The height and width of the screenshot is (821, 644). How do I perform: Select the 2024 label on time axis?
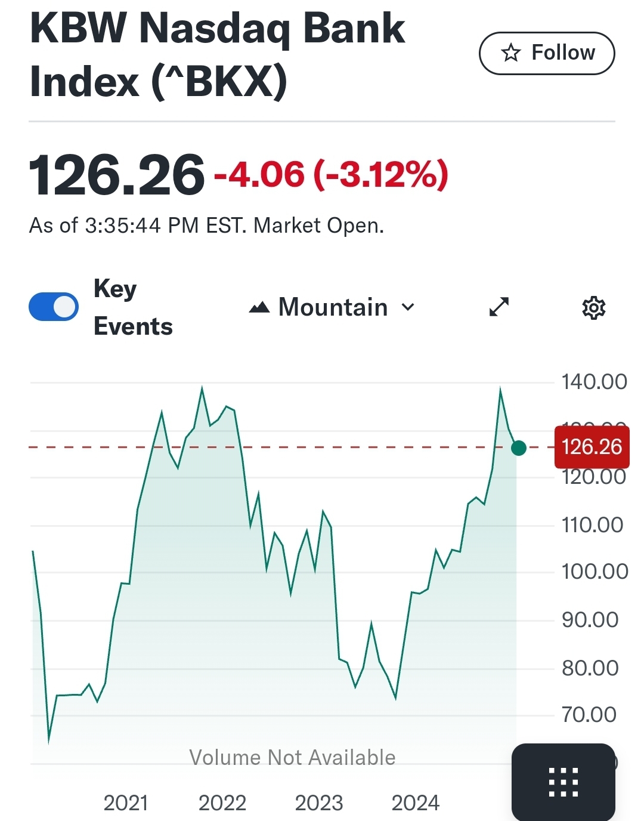pyautogui.click(x=416, y=803)
